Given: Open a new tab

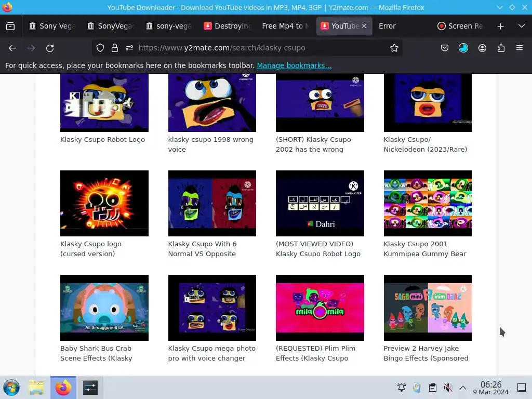Looking at the screenshot, I should coord(500,26).
